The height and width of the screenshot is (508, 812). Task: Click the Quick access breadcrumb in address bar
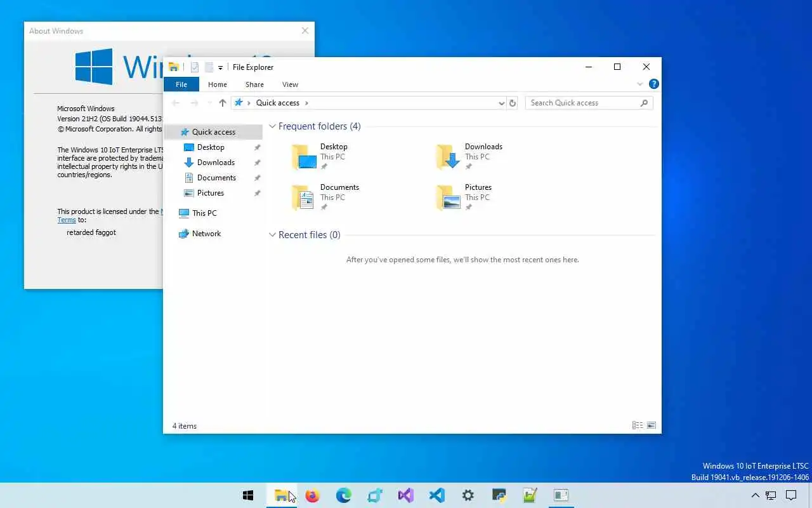point(278,103)
